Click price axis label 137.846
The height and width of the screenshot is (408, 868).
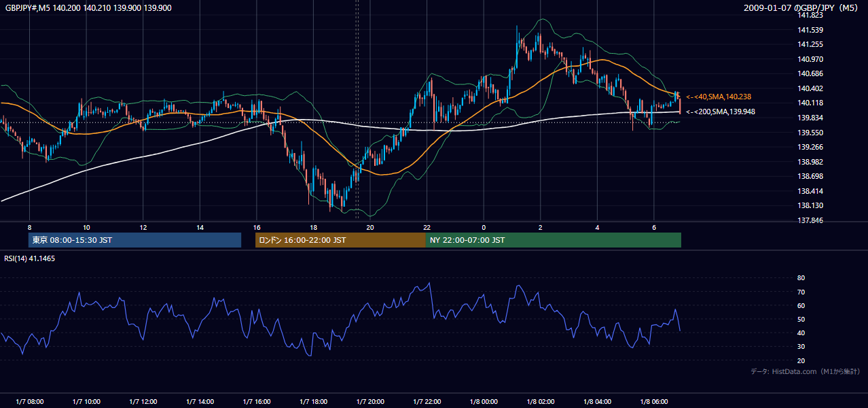pyautogui.click(x=811, y=220)
